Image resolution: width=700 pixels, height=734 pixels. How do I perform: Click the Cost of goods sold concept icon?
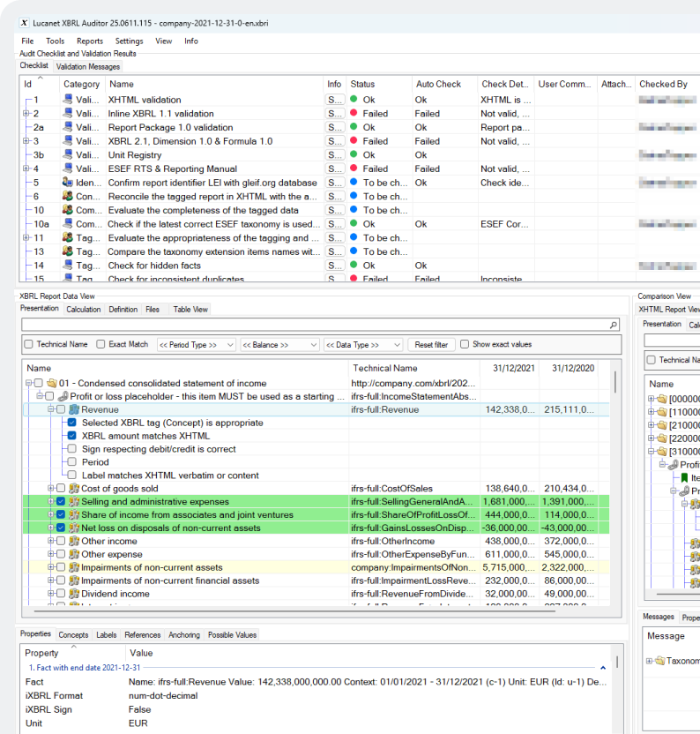coord(74,489)
